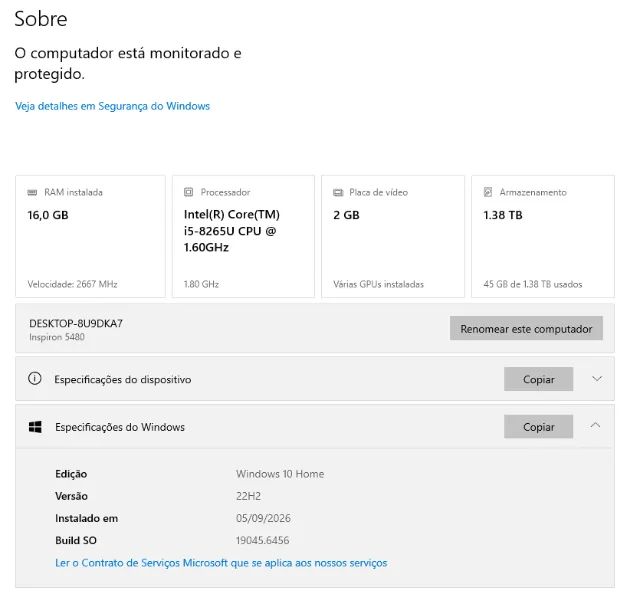Click the Windows logo beside Especificações do Windows
This screenshot has height=596, width=640.
pos(35,427)
